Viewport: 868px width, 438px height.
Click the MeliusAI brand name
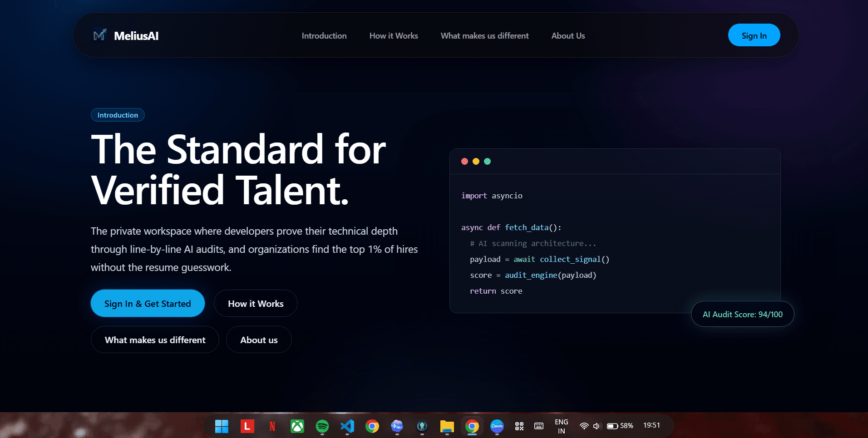click(x=136, y=36)
